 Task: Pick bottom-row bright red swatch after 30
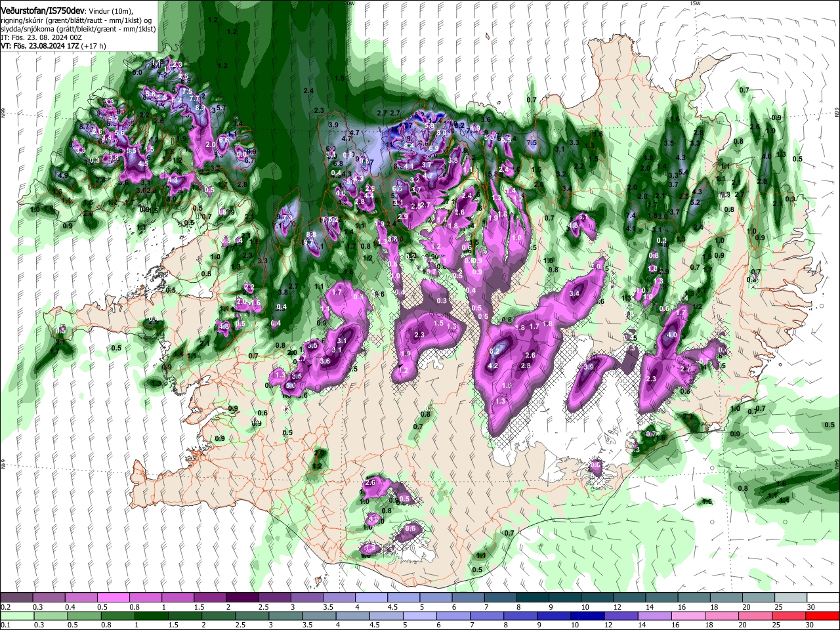pyautogui.click(x=824, y=616)
